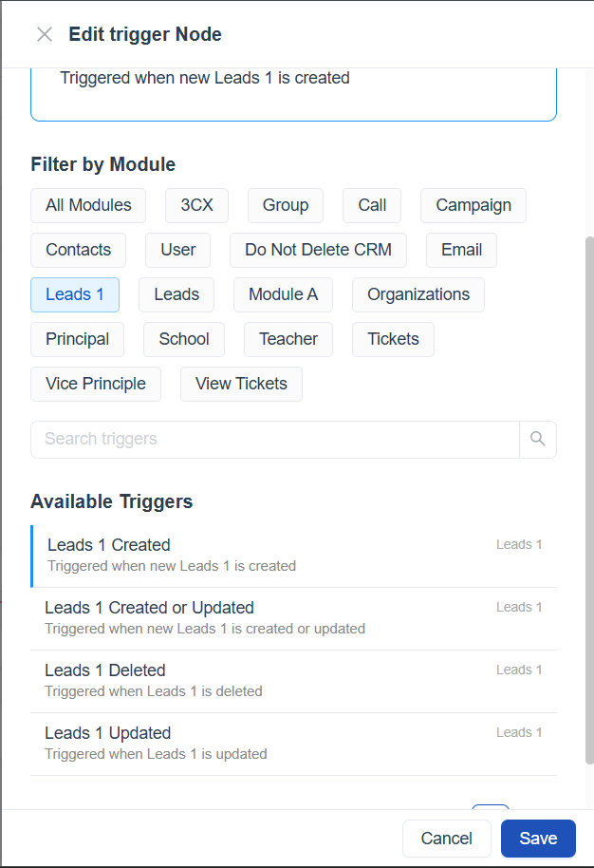Filter by Tickets module

point(393,339)
